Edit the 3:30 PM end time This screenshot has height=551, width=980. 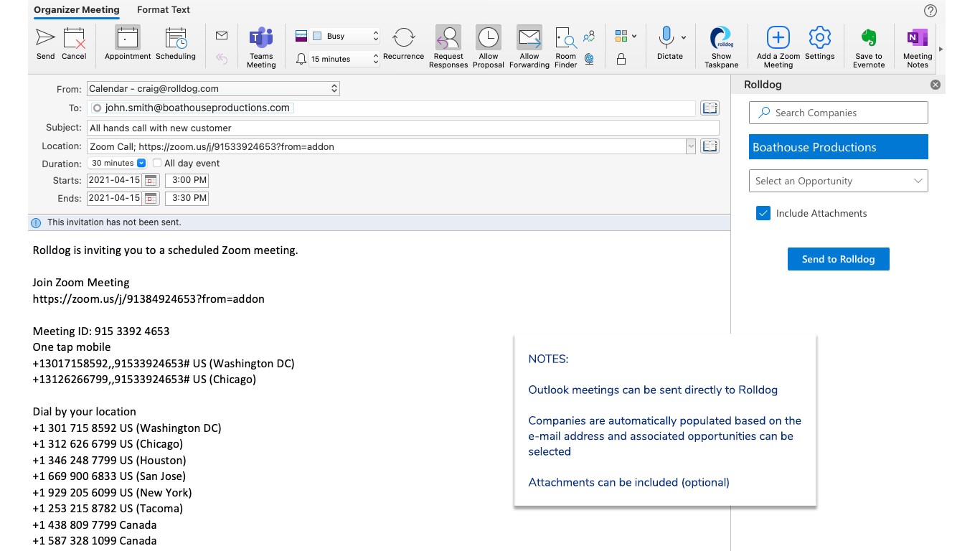[x=187, y=198]
